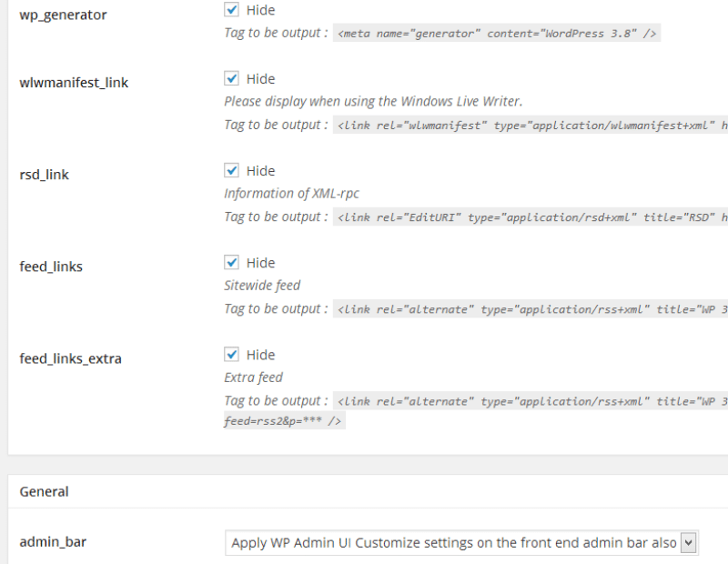Open the admin_bar settings dropdown
Viewport: 728px width, 564px height.
click(455, 543)
